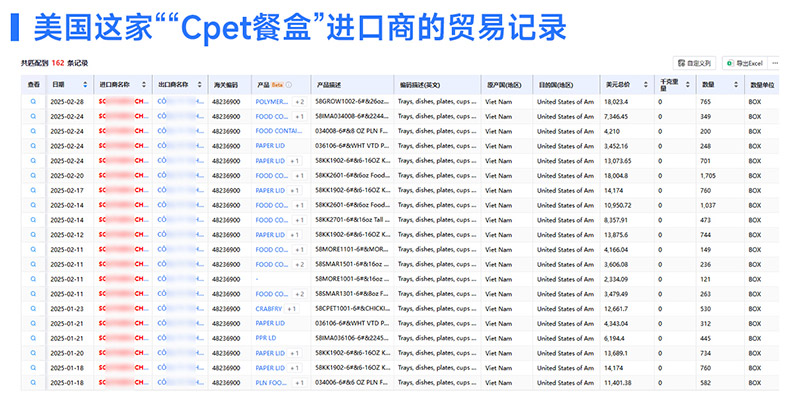
Task: Sort records by 美元总价
Action: pos(646,85)
